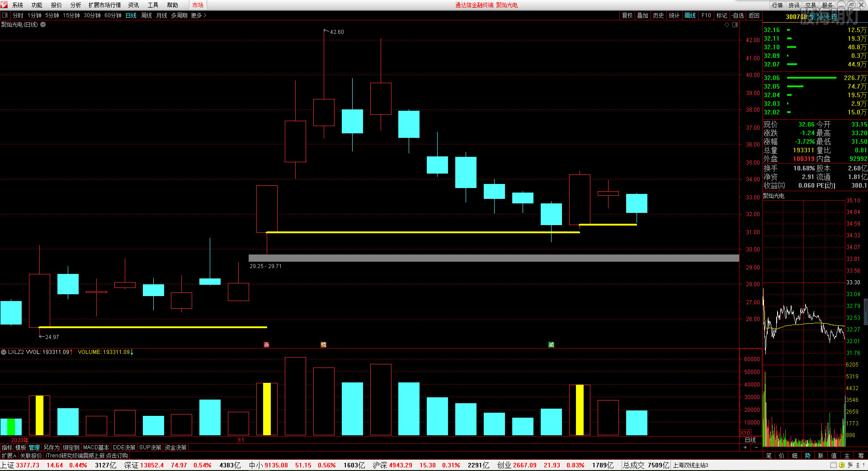
Task: Click exclamation pin status icon
Action: (863, 465)
